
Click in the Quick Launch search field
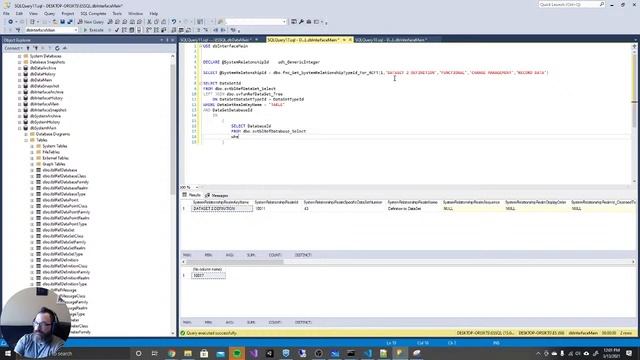[x=569, y=4]
